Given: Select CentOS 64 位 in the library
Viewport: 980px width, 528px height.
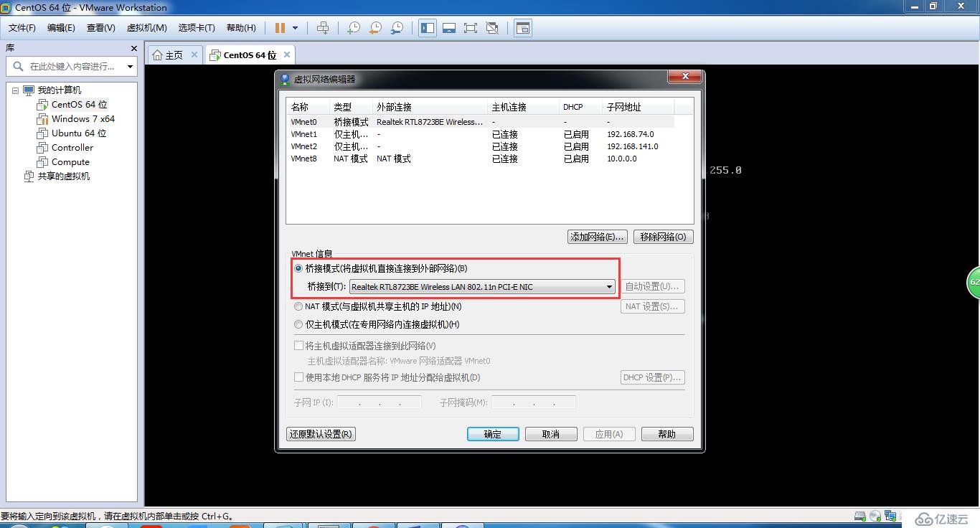Looking at the screenshot, I should click(x=79, y=104).
